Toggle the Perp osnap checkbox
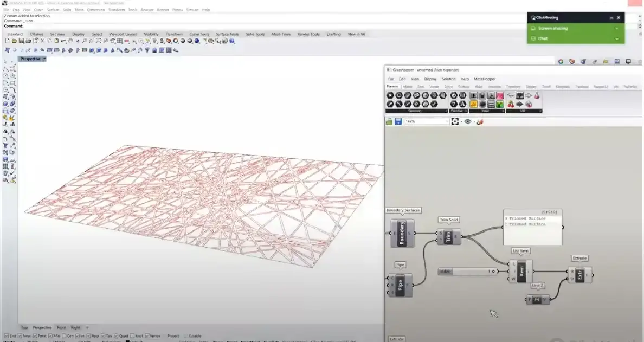The height and width of the screenshot is (342, 644). click(x=89, y=336)
